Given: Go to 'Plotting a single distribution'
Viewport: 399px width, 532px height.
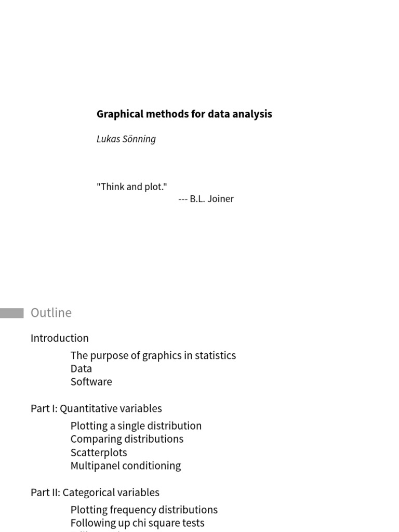Looking at the screenshot, I should coord(136,425).
